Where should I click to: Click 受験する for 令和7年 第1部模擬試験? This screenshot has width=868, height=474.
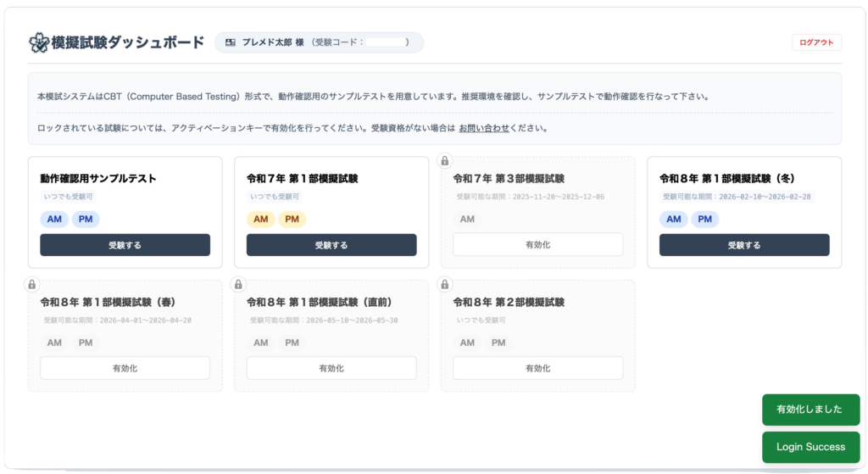pos(331,245)
